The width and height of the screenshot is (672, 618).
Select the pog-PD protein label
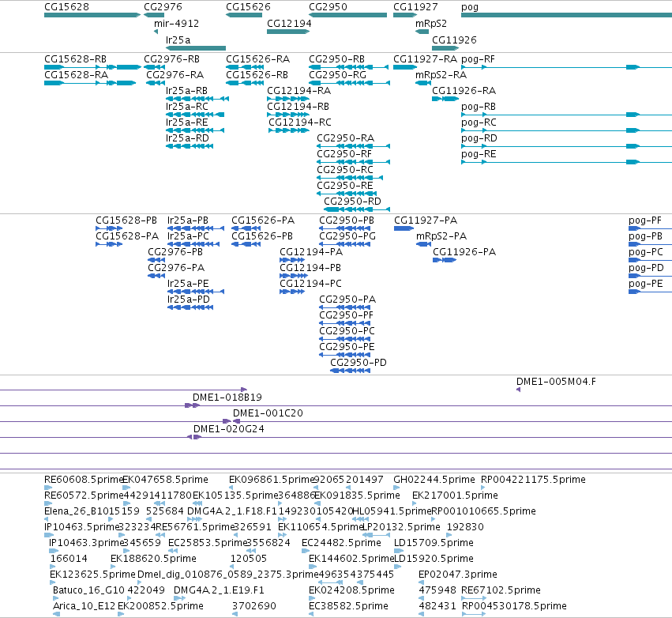pos(646,268)
